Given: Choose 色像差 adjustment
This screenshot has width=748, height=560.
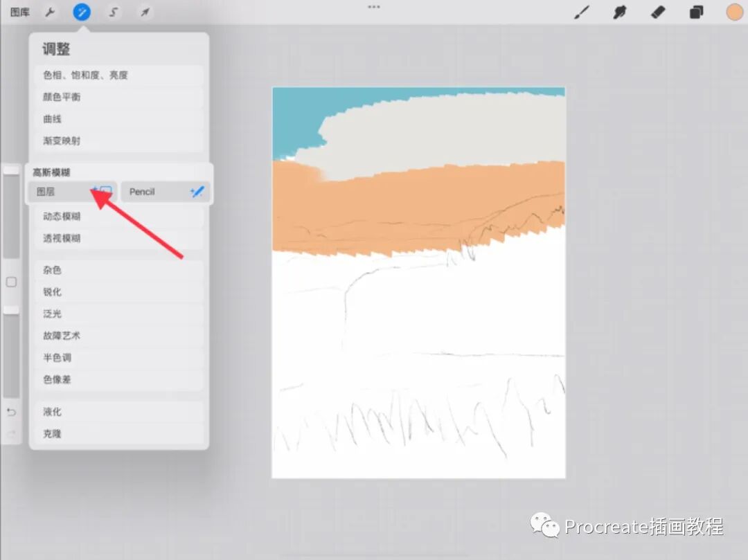Looking at the screenshot, I should [x=119, y=379].
